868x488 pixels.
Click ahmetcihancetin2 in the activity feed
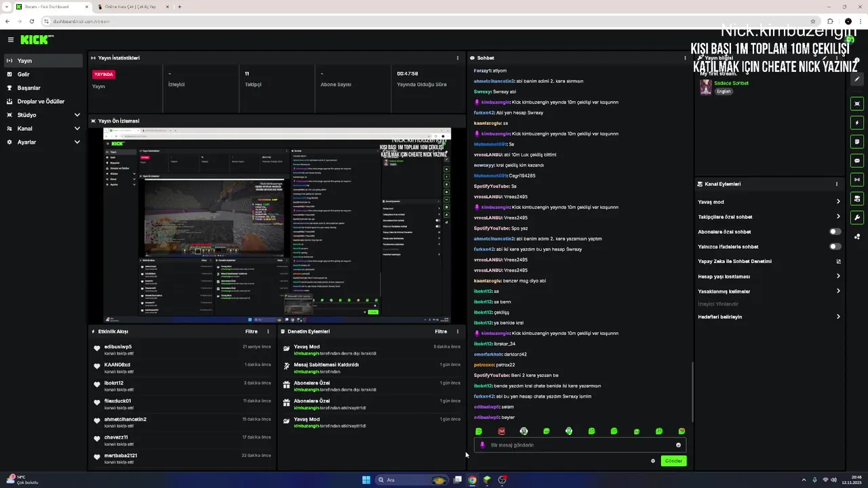pyautogui.click(x=125, y=420)
